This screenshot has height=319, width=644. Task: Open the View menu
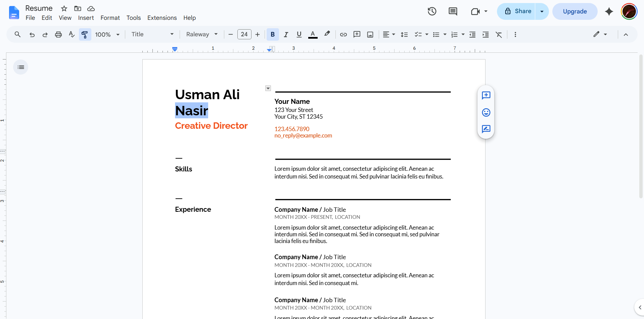click(65, 18)
